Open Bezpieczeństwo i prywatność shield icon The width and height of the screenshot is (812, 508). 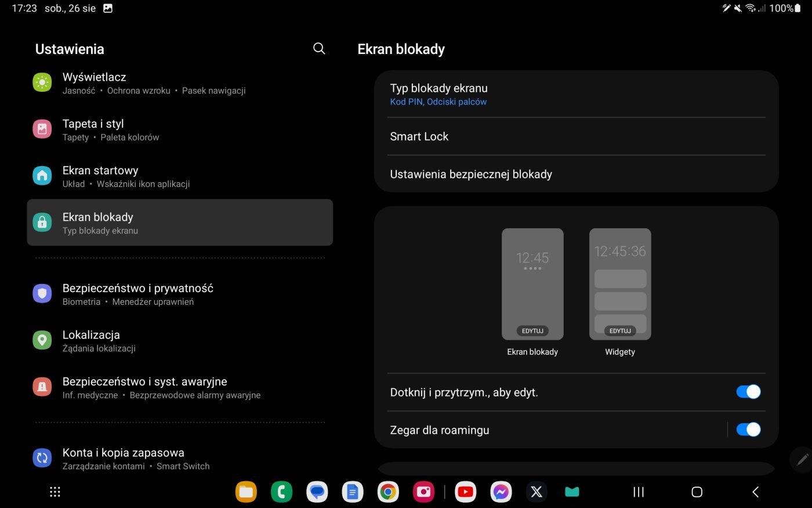click(42, 294)
